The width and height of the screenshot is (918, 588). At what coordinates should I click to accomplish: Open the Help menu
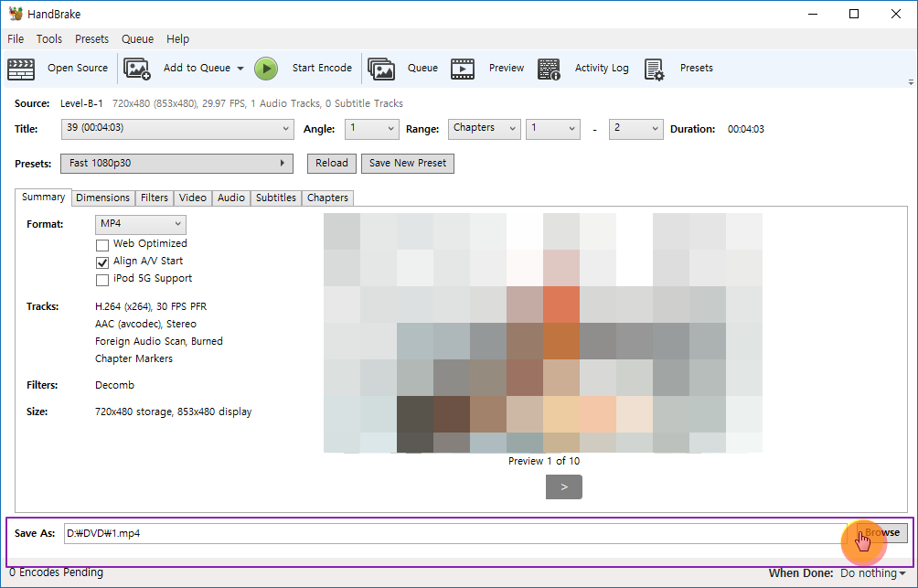(177, 39)
